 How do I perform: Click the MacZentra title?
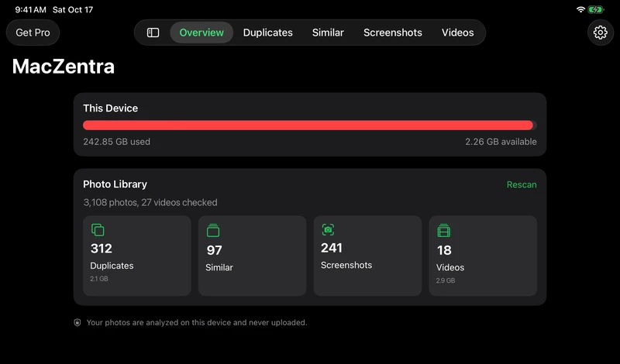point(64,66)
